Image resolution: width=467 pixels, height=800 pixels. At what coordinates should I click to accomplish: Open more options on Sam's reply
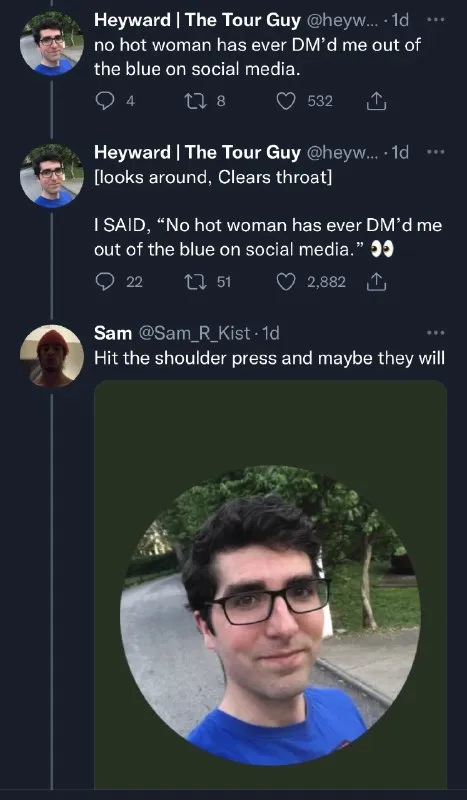436,333
